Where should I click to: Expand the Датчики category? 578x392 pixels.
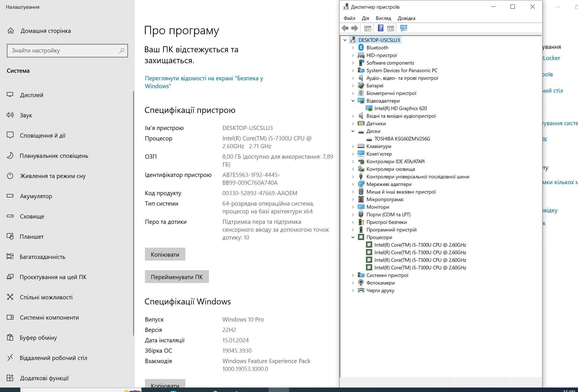(x=353, y=124)
